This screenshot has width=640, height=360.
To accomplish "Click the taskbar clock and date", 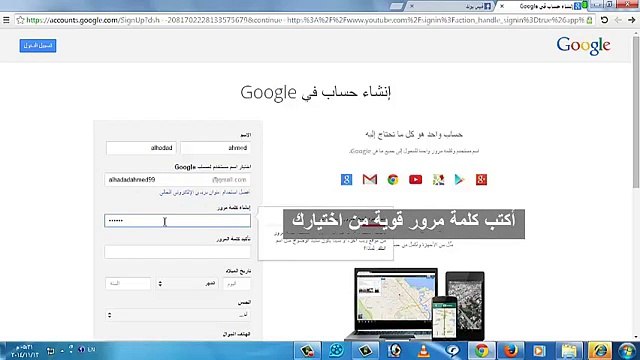I will tap(24, 351).
